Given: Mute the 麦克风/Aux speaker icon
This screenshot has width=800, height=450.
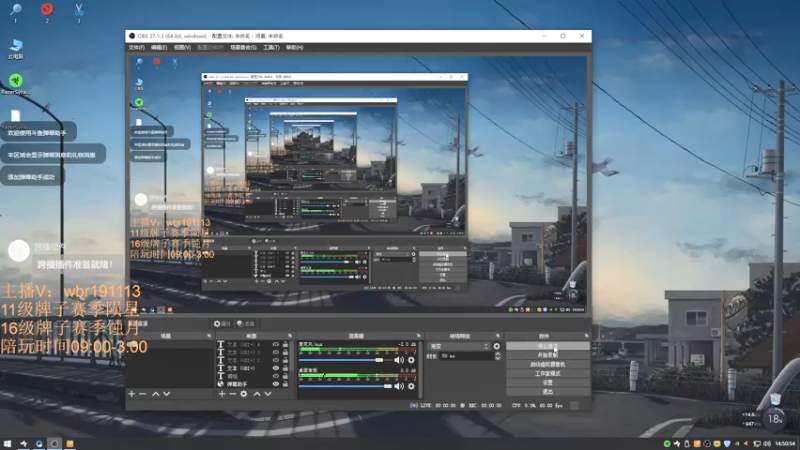Looking at the screenshot, I should 399,360.
